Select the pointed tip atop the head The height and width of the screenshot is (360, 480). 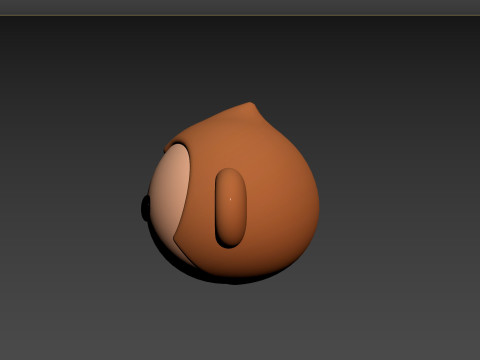(x=249, y=107)
